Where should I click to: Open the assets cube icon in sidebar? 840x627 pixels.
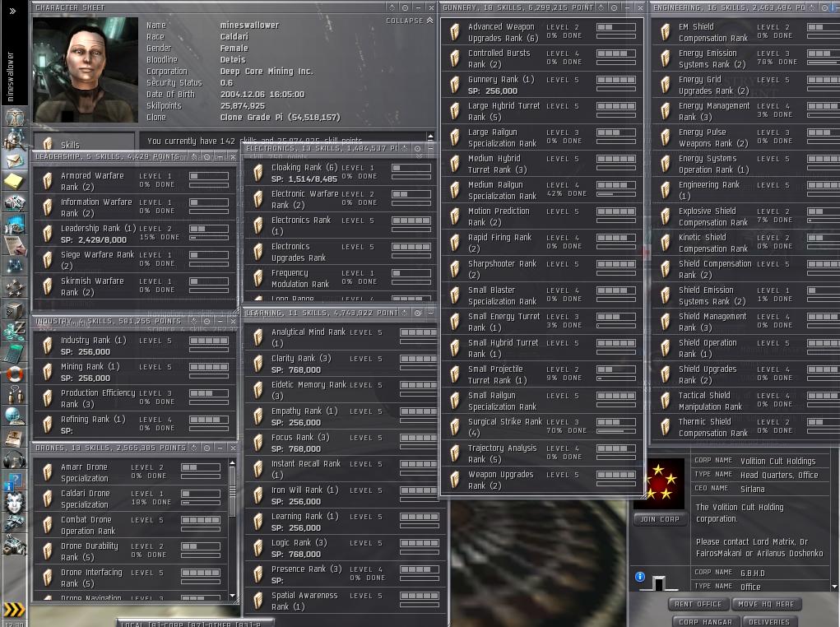(15, 309)
